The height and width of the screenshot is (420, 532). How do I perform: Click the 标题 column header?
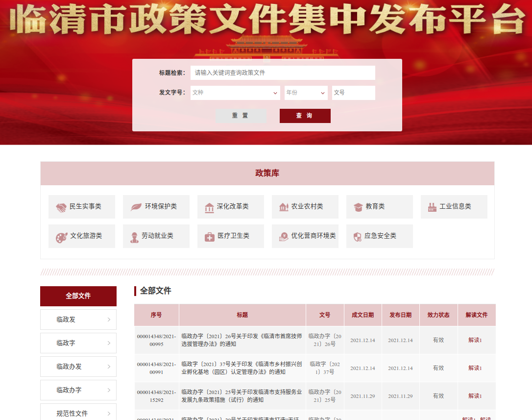point(242,315)
